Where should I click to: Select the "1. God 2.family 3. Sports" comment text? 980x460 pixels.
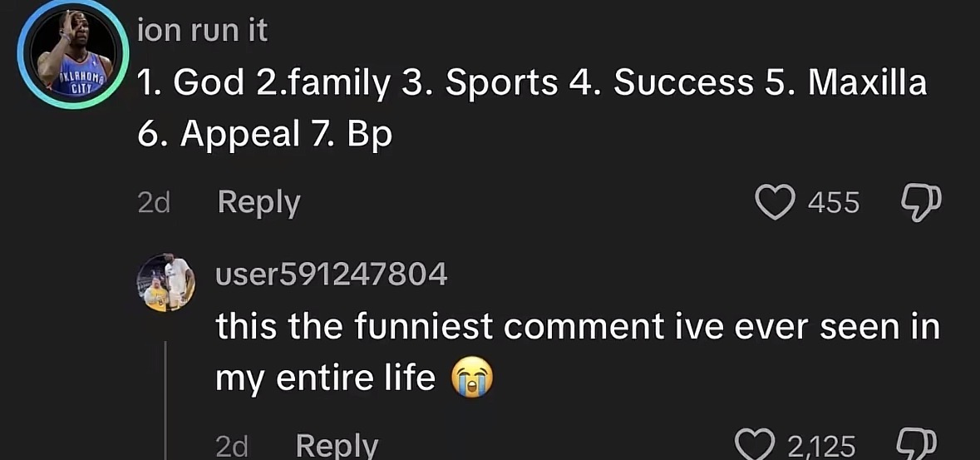347,84
